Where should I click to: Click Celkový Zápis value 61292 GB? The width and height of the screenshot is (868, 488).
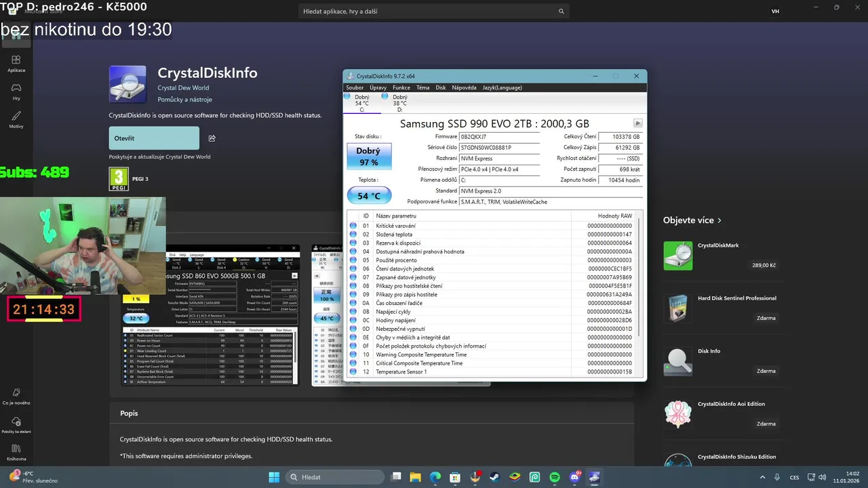click(x=621, y=147)
